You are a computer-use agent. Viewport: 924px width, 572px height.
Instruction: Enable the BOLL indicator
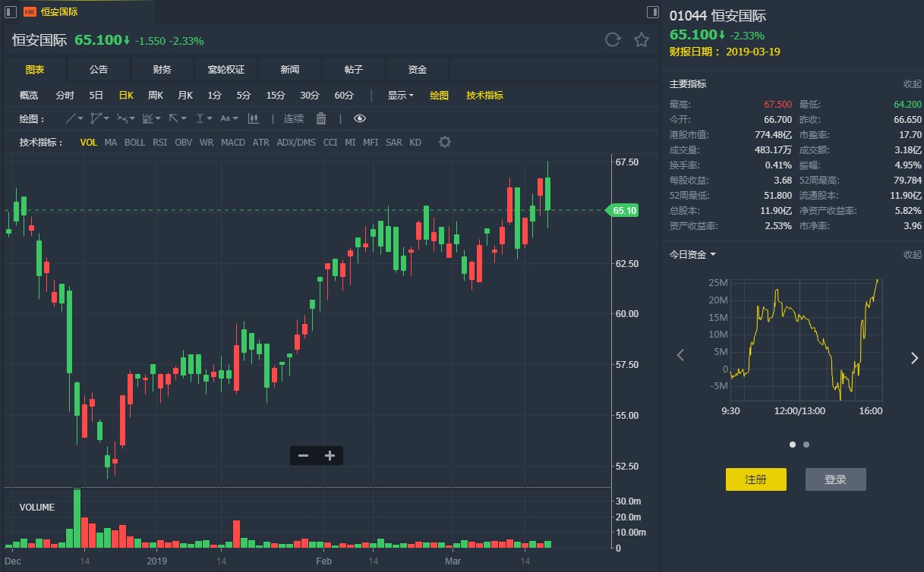134,143
